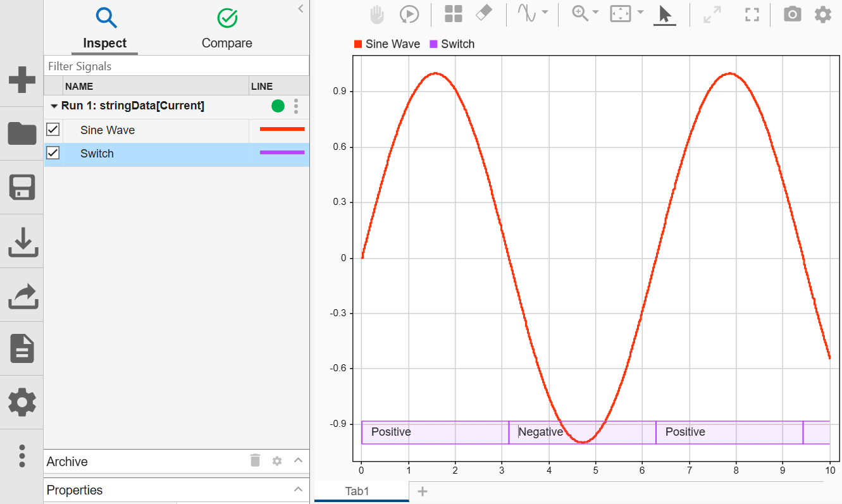Open the report document icon

[x=23, y=348]
